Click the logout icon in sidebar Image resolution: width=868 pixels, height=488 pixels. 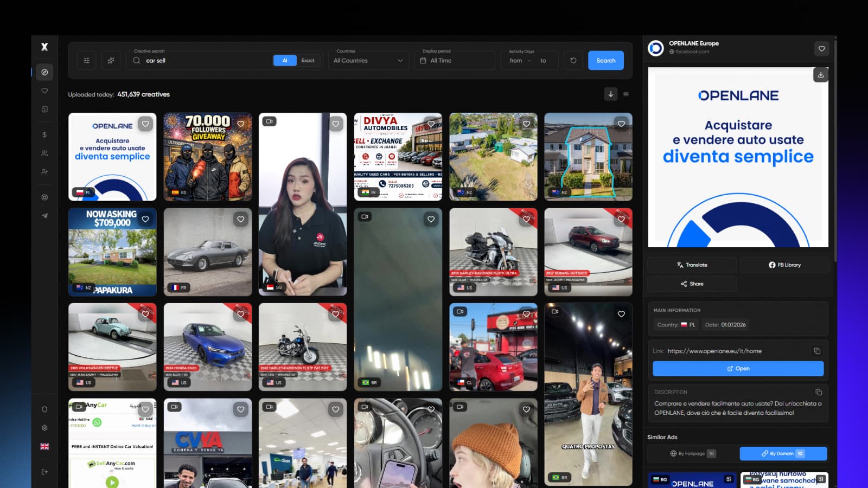44,472
